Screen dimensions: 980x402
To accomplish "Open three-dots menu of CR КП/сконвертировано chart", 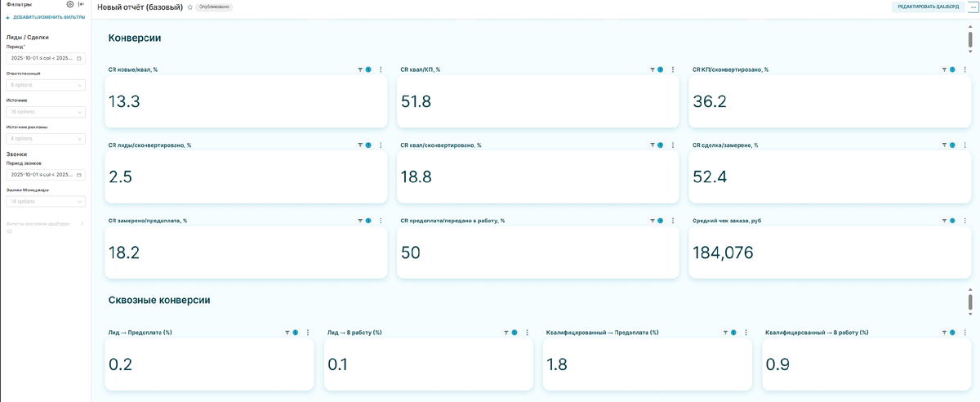I will (964, 69).
